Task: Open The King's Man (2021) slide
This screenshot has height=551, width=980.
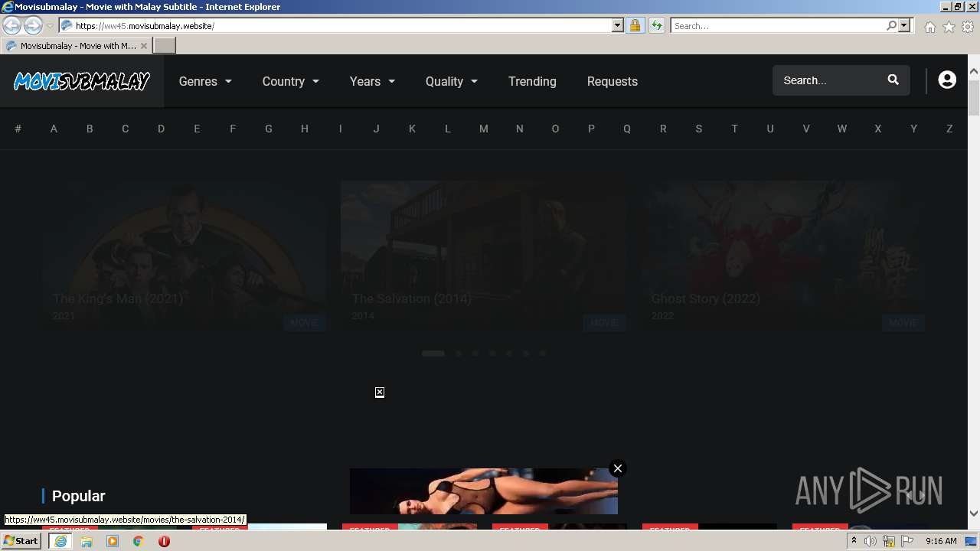Action: (185, 256)
